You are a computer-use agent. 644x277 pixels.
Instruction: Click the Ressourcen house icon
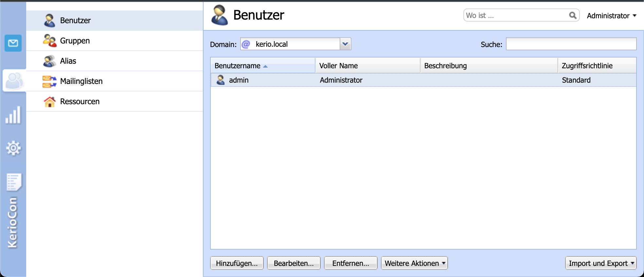[x=49, y=102]
